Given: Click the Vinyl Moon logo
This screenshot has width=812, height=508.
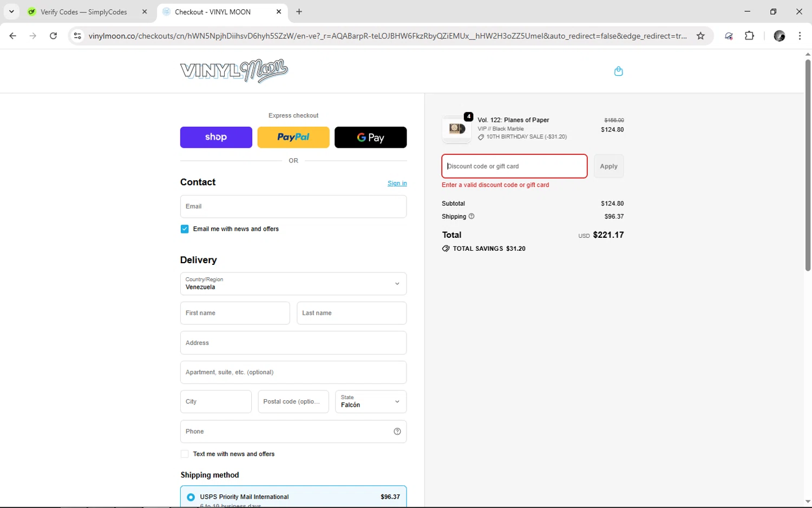Looking at the screenshot, I should click(234, 71).
